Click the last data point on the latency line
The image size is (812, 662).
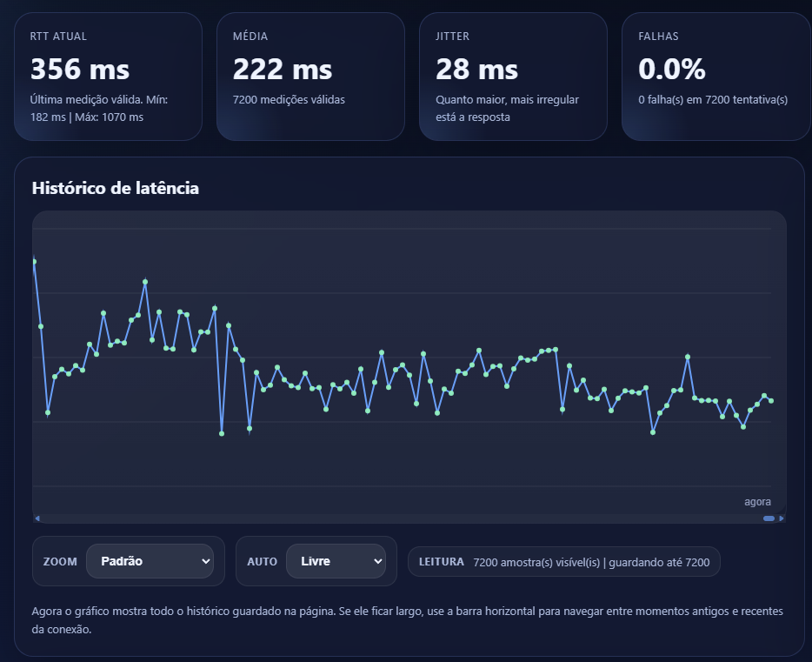[771, 401]
